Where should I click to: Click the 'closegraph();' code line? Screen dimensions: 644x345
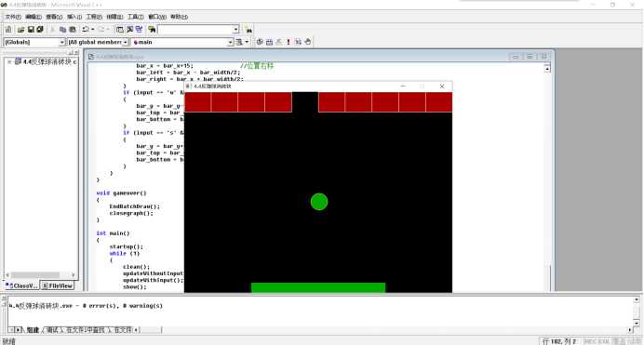click(131, 213)
